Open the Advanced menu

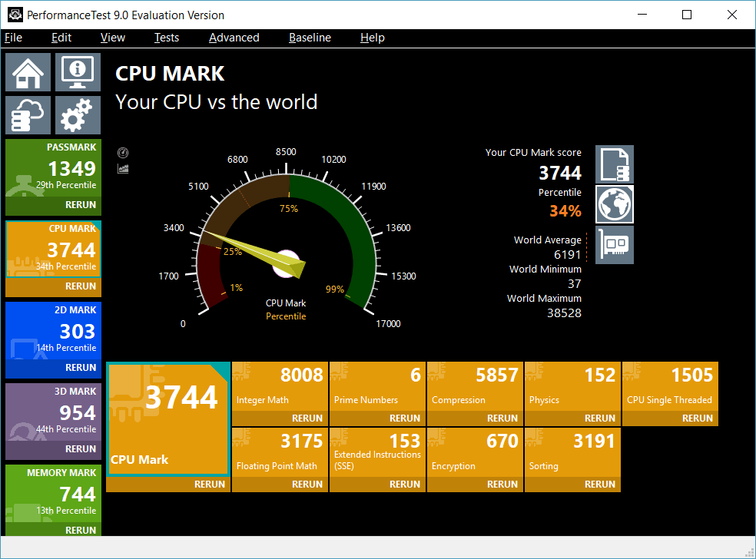(234, 38)
